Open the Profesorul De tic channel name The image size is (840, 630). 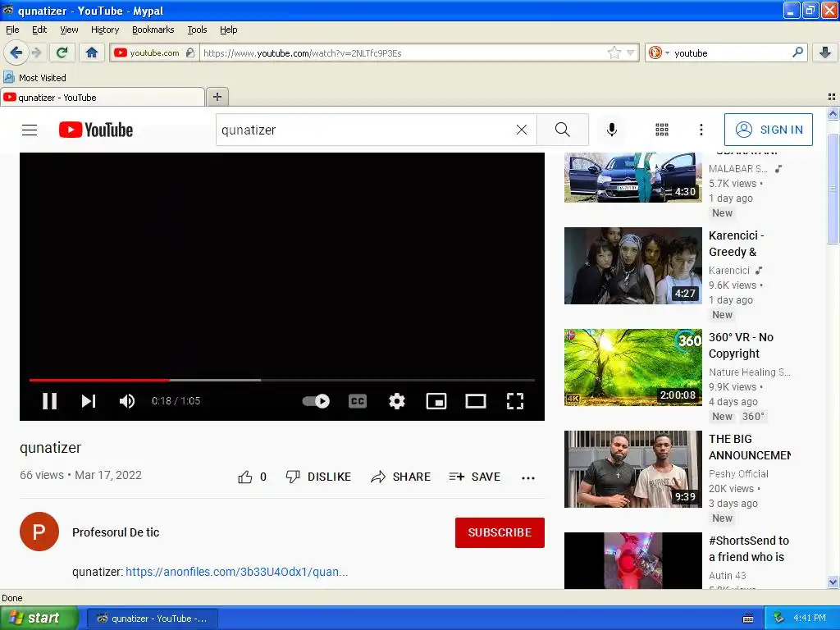pyautogui.click(x=116, y=532)
